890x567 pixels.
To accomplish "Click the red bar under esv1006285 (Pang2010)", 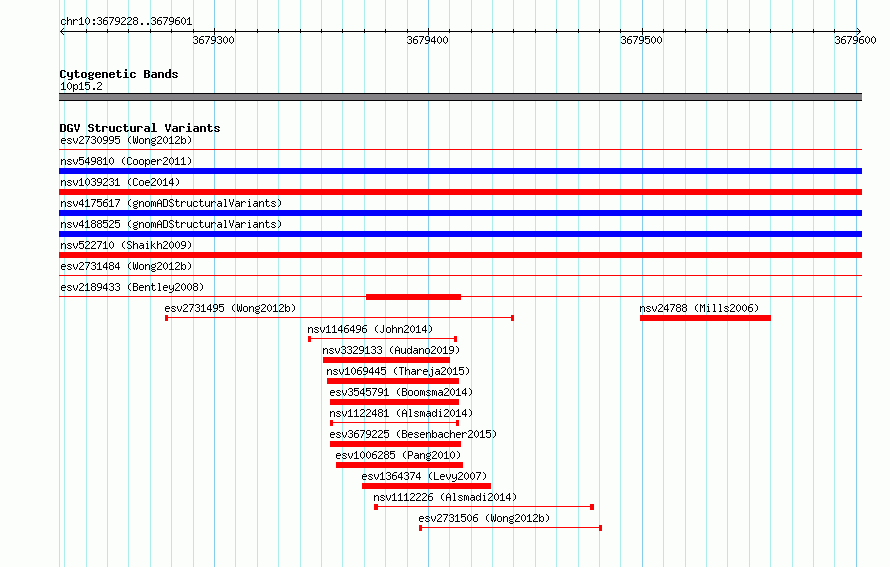I will pos(399,465).
